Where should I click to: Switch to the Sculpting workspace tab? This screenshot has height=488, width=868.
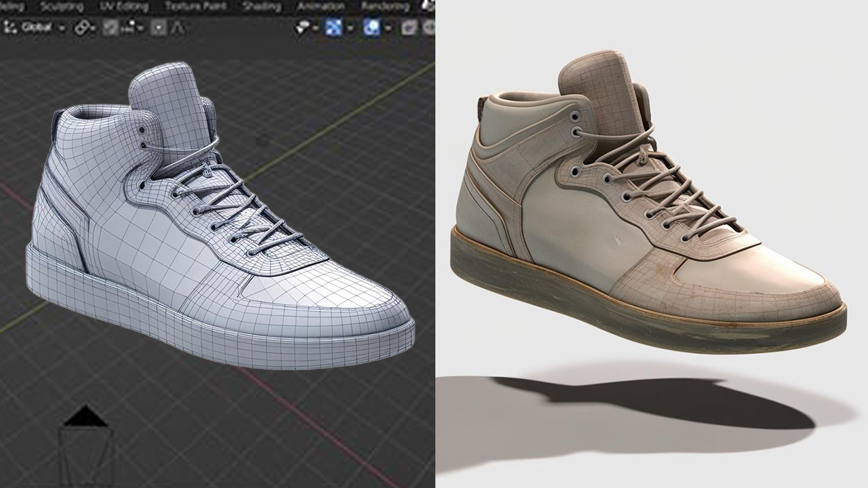click(x=61, y=7)
